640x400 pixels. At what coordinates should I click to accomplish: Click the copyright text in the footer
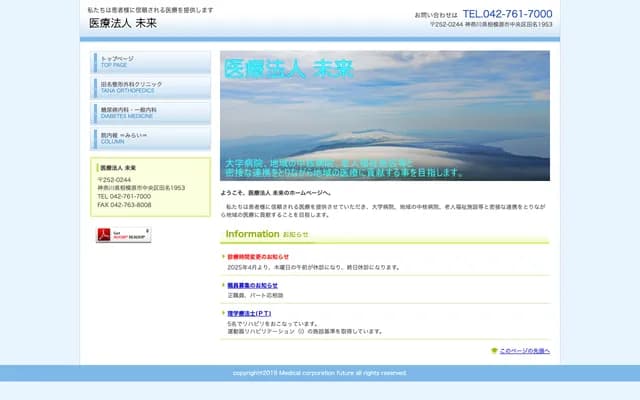point(320,373)
